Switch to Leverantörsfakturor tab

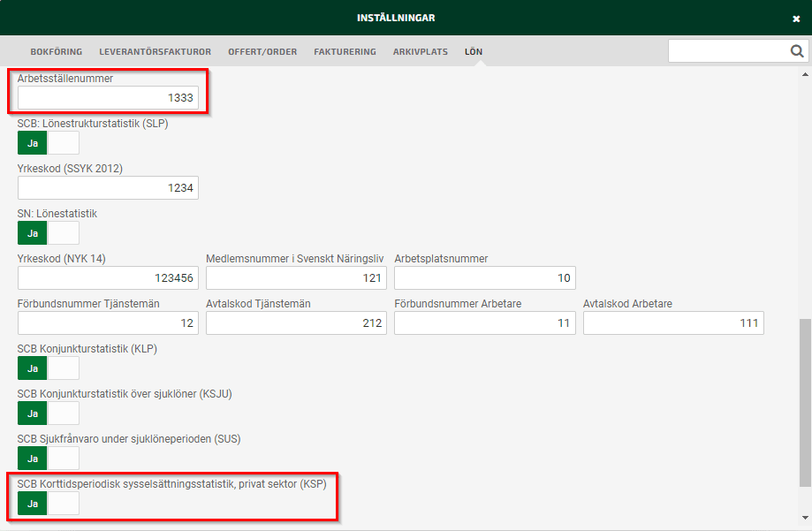pyautogui.click(x=155, y=52)
